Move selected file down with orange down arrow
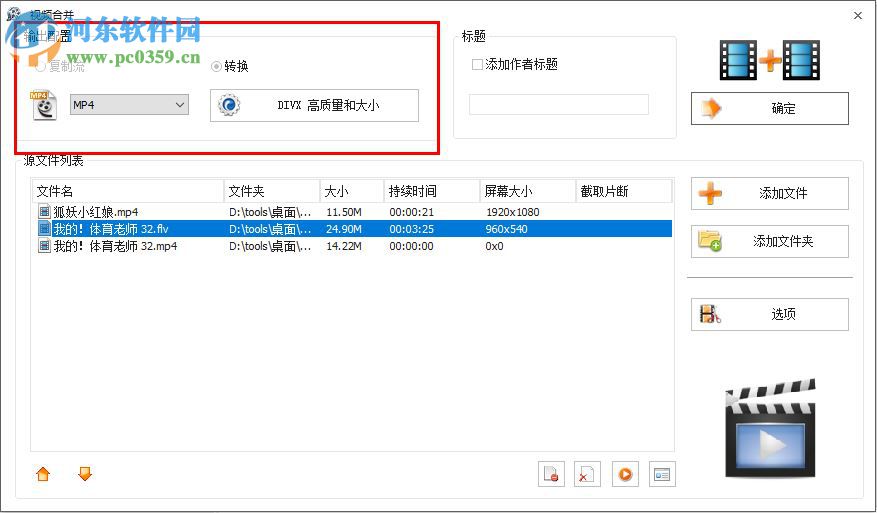 tap(85, 474)
